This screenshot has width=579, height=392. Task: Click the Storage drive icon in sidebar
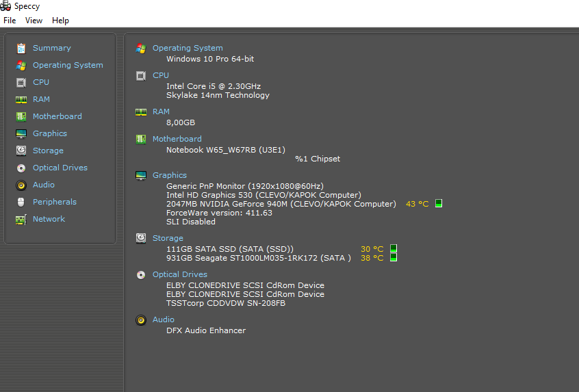pos(21,151)
